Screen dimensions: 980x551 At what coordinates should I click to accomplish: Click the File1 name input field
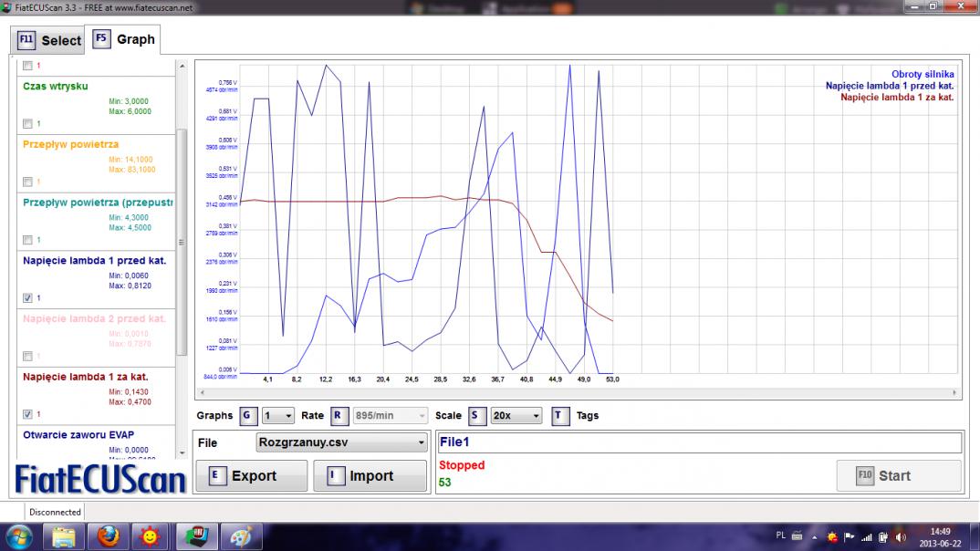point(699,442)
